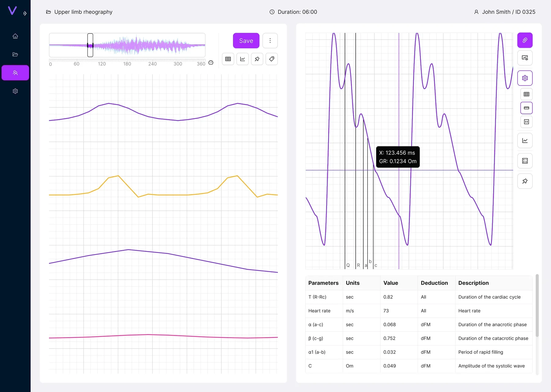Click the speed gauge icon beside timeline
The height and width of the screenshot is (392, 551).
tap(211, 62)
